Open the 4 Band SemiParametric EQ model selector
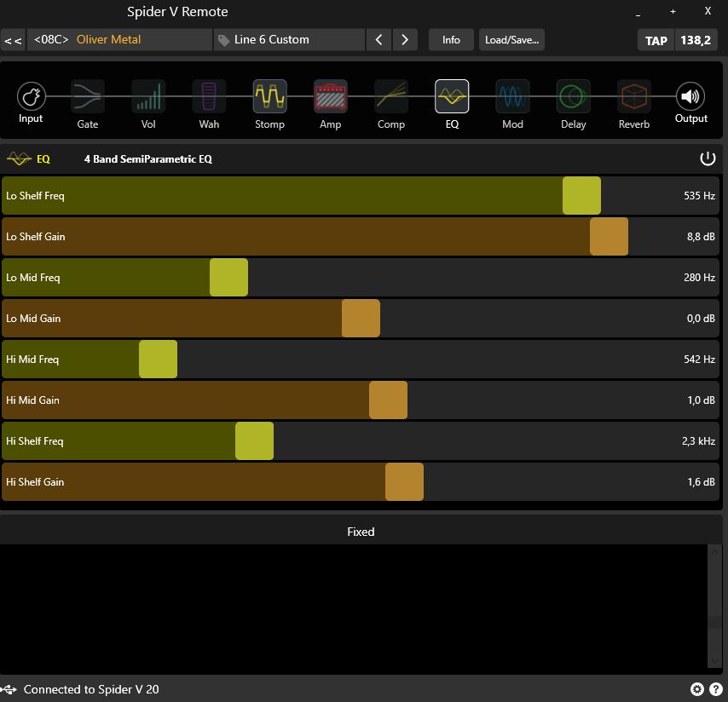 148,159
